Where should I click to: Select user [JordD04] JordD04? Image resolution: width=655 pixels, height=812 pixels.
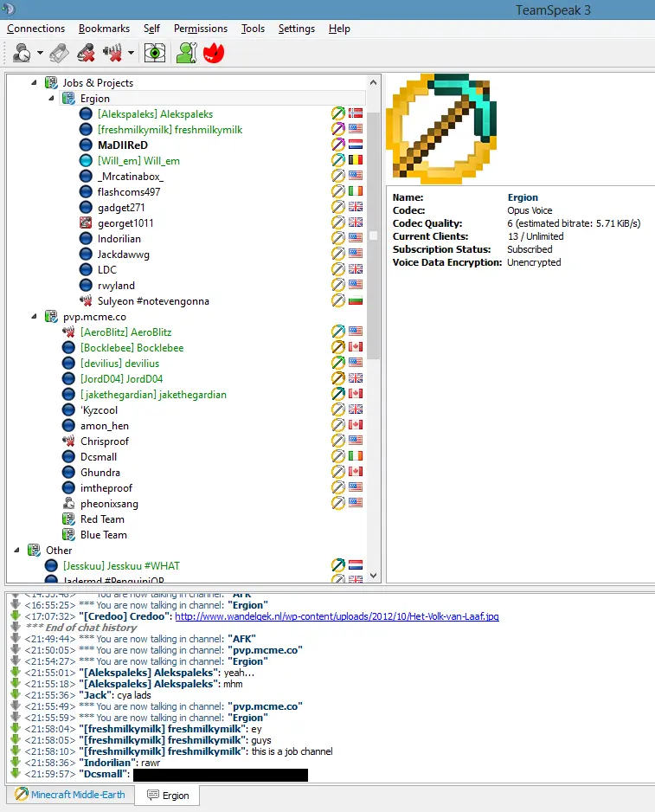[122, 379]
